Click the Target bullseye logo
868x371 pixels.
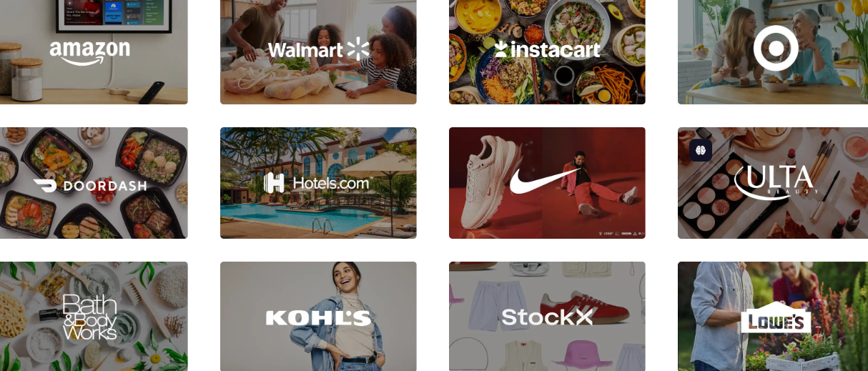pos(775,49)
